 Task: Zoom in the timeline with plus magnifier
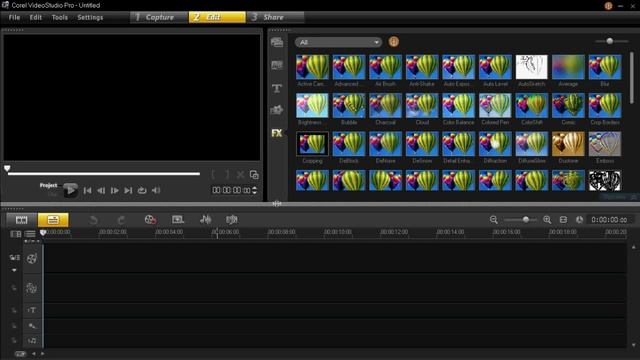tap(547, 220)
